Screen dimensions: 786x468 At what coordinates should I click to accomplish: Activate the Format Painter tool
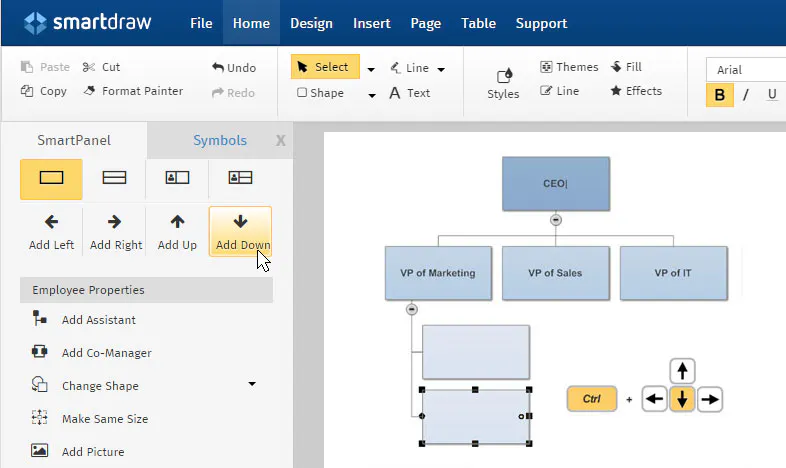coord(133,91)
